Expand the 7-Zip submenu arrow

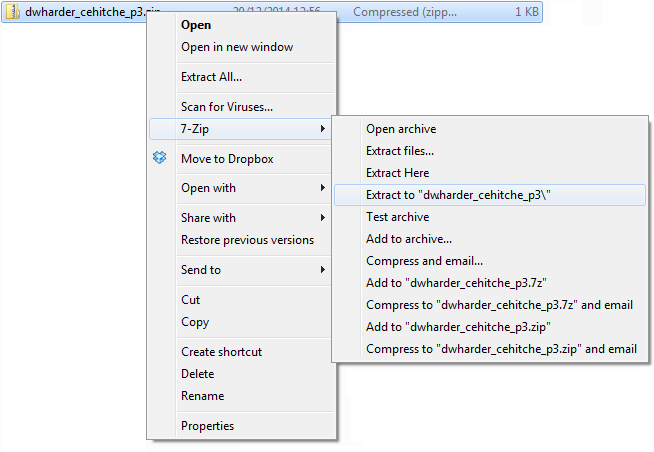coord(322,129)
